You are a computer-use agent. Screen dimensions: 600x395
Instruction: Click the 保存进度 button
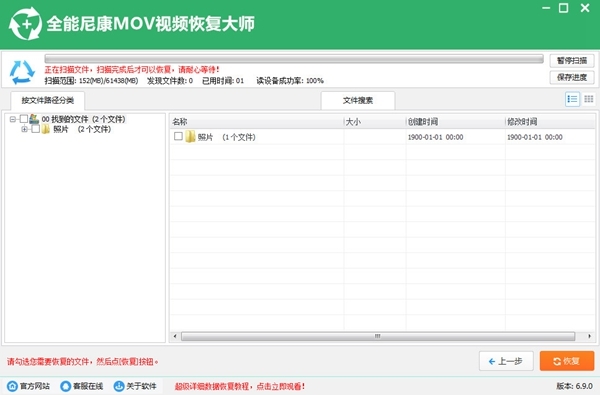pyautogui.click(x=572, y=77)
